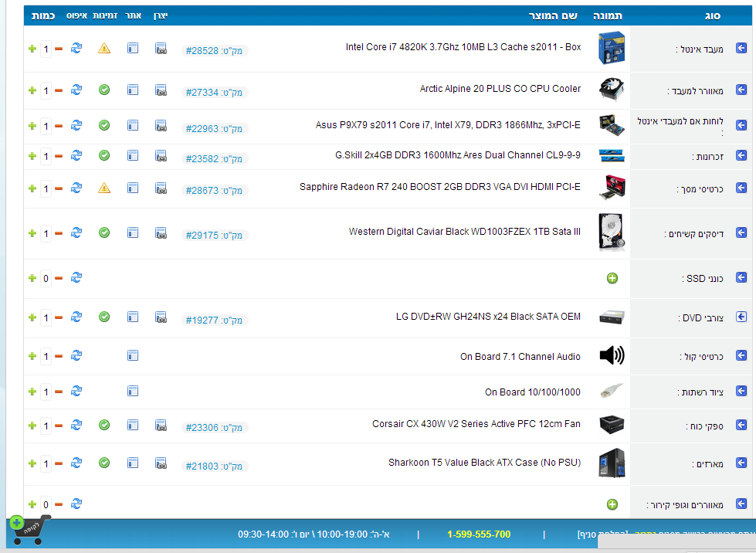Click SKU #28528 link

215,51
